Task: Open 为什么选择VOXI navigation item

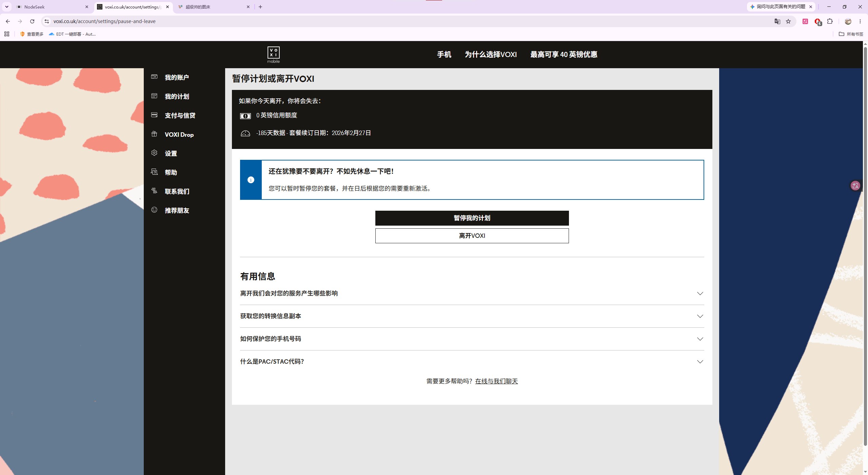Action: pos(491,54)
